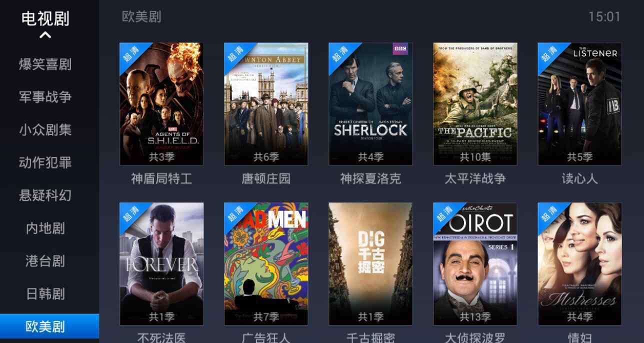Open The Pacific poster thumbnail
The image size is (644, 343).
coord(475,104)
